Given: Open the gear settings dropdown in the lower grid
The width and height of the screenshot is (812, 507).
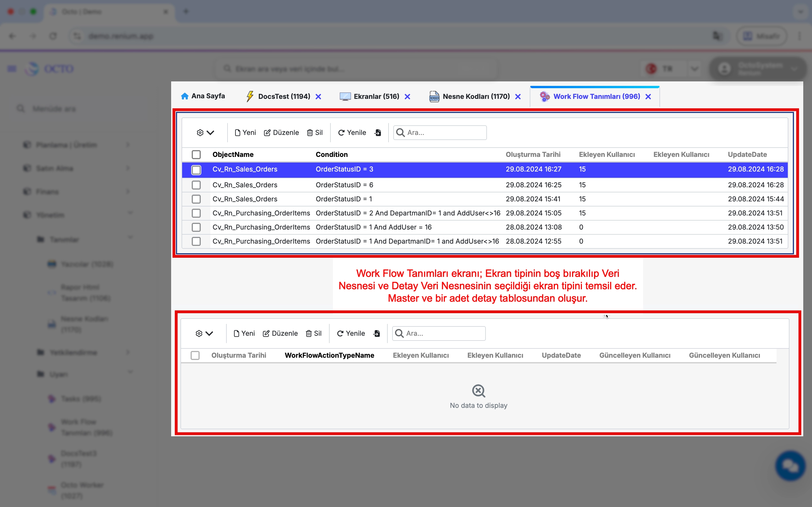Looking at the screenshot, I should [x=204, y=334].
